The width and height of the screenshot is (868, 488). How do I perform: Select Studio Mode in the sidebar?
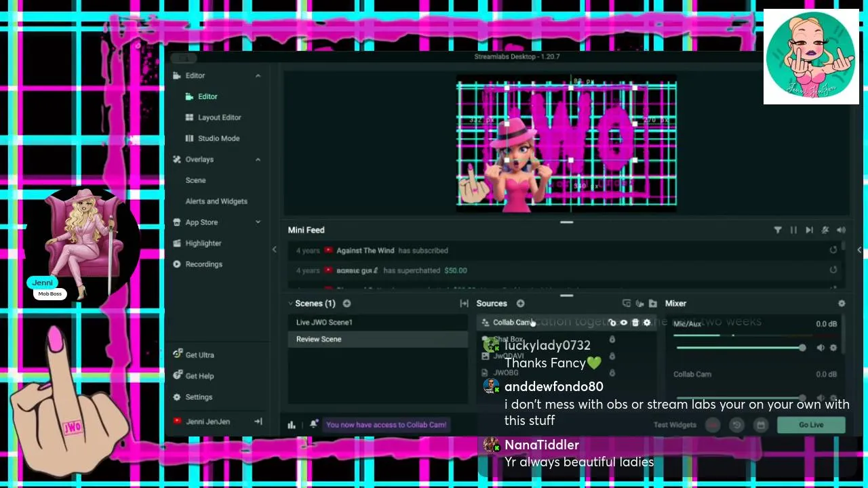click(212, 138)
